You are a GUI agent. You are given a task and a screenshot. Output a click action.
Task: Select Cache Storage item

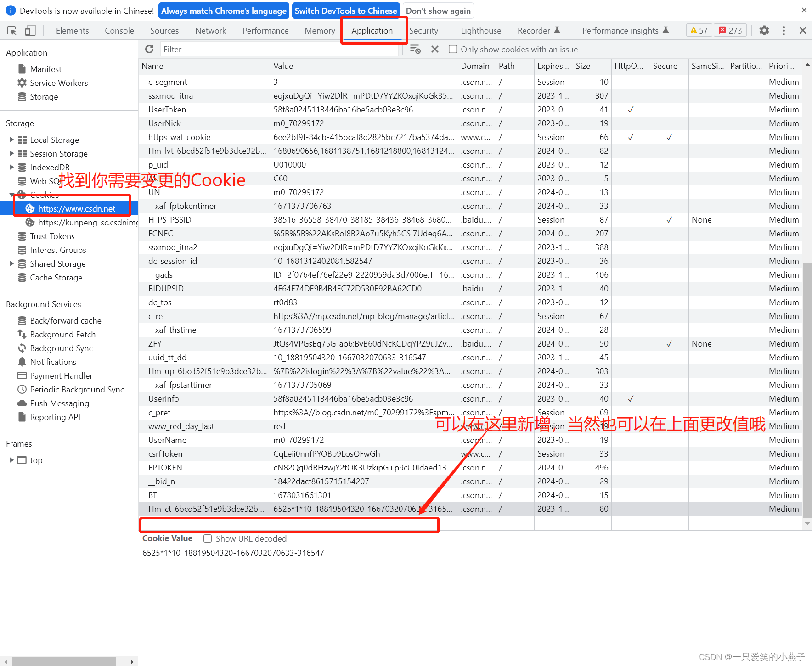tap(56, 278)
